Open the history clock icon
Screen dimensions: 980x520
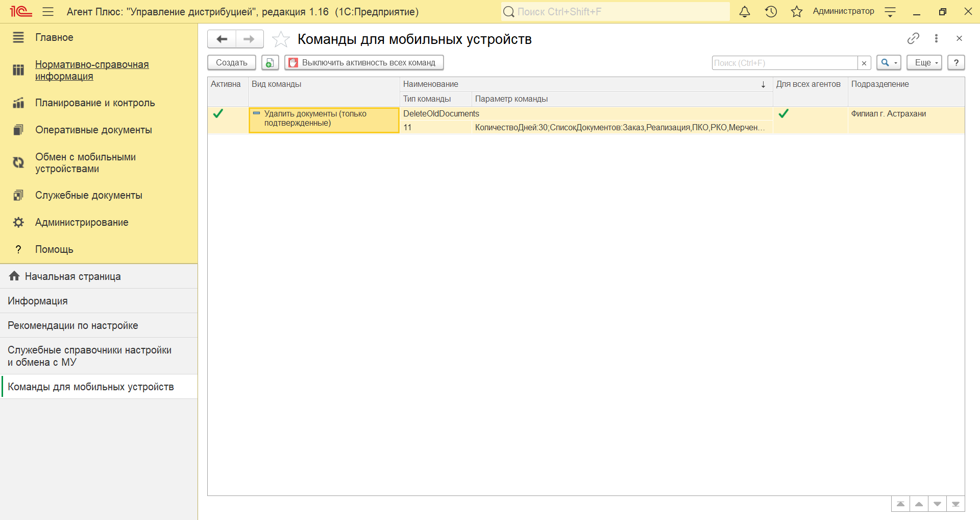pyautogui.click(x=771, y=12)
